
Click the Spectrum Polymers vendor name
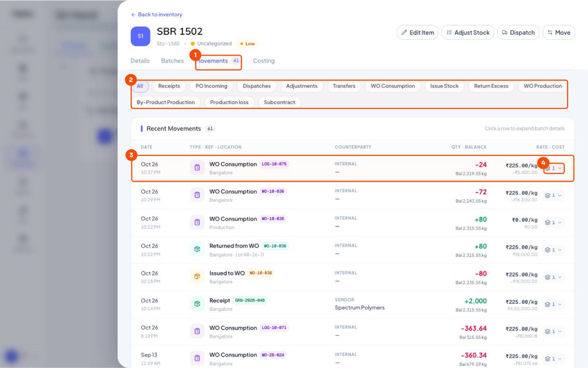pyautogui.click(x=360, y=308)
